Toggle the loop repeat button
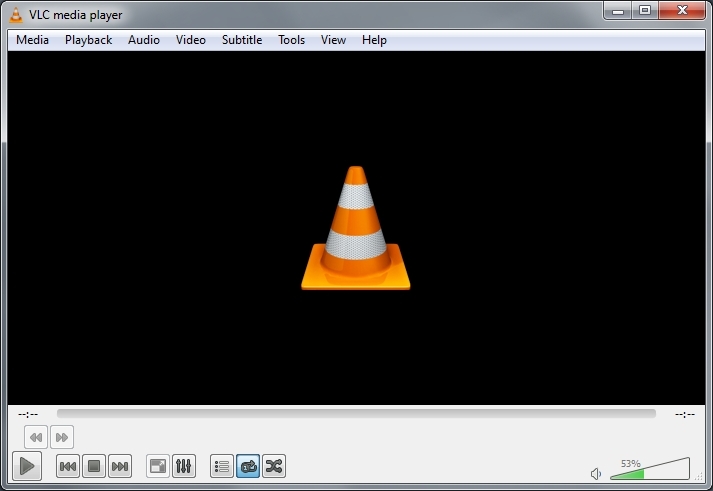Image resolution: width=713 pixels, height=491 pixels. pyautogui.click(x=248, y=466)
